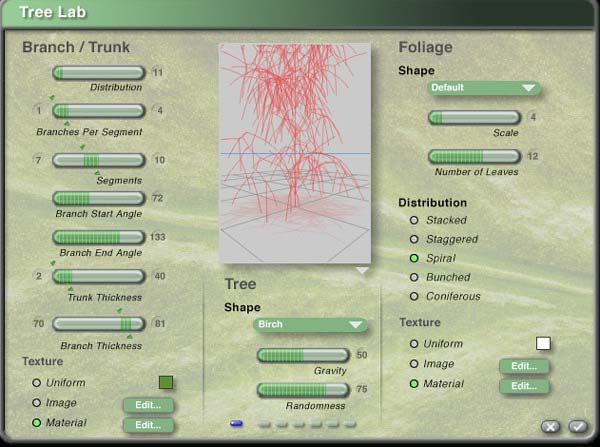The height and width of the screenshot is (447, 600).
Task: Click the Branch End Angle slider
Action: coord(99,237)
